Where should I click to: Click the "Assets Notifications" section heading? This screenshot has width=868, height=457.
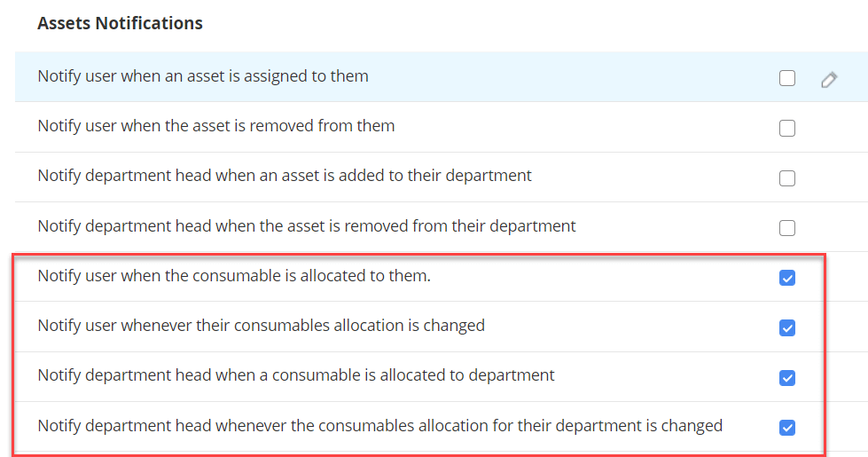point(120,23)
